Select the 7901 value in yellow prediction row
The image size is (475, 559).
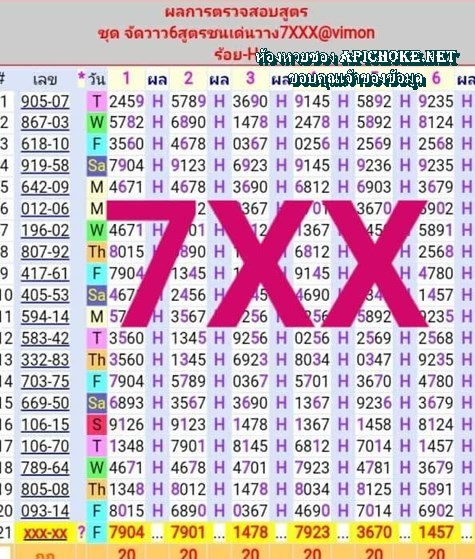click(x=188, y=532)
